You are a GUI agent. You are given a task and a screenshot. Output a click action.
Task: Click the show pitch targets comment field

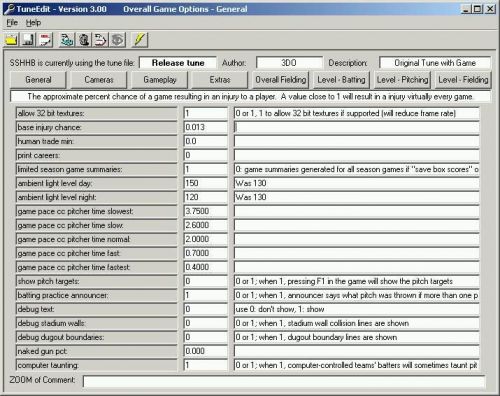[x=357, y=281]
